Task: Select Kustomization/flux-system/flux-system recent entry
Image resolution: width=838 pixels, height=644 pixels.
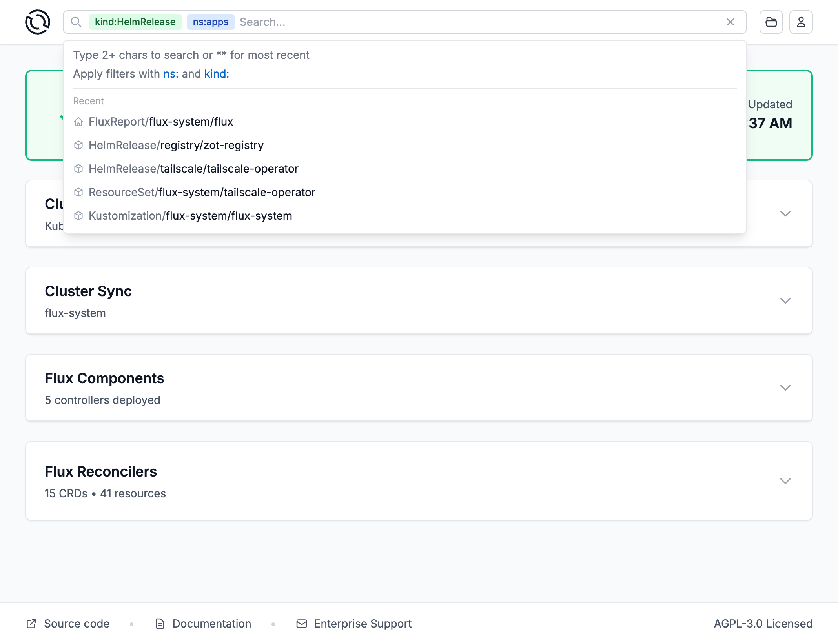Action: tap(190, 216)
